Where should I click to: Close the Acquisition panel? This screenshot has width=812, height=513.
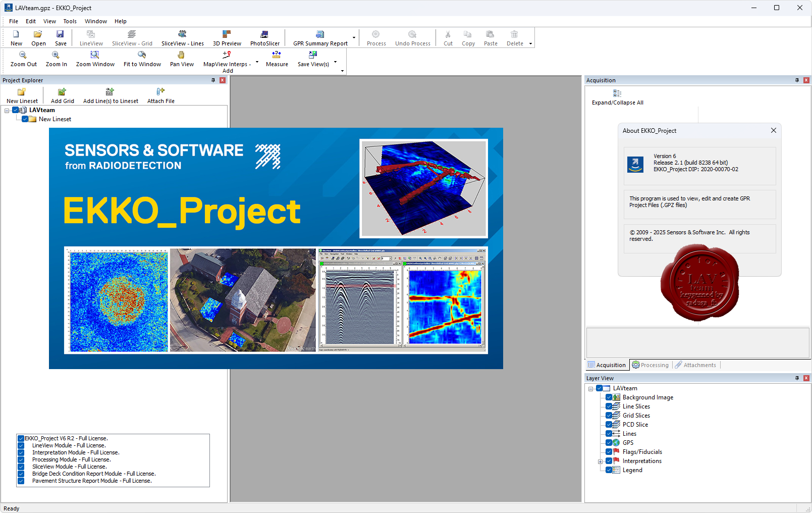point(806,80)
